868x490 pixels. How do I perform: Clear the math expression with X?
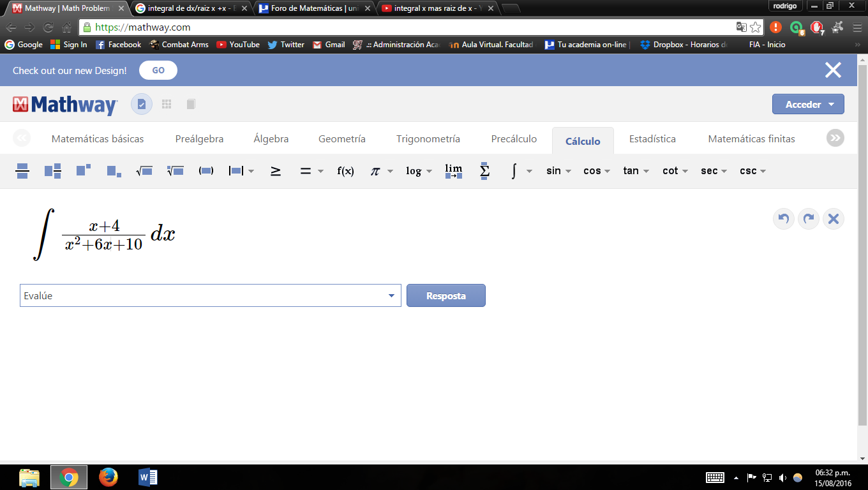(833, 219)
